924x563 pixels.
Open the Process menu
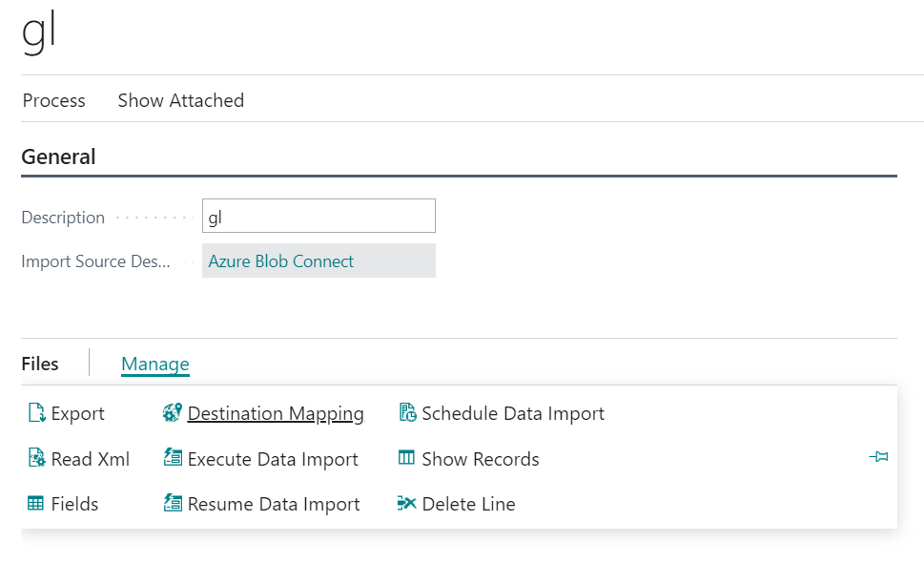click(x=54, y=100)
